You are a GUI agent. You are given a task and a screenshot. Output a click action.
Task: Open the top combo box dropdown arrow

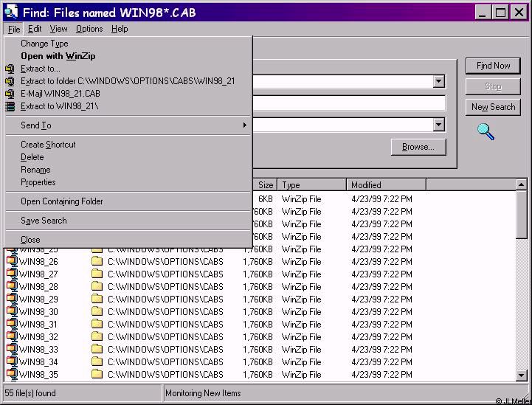tap(439, 81)
